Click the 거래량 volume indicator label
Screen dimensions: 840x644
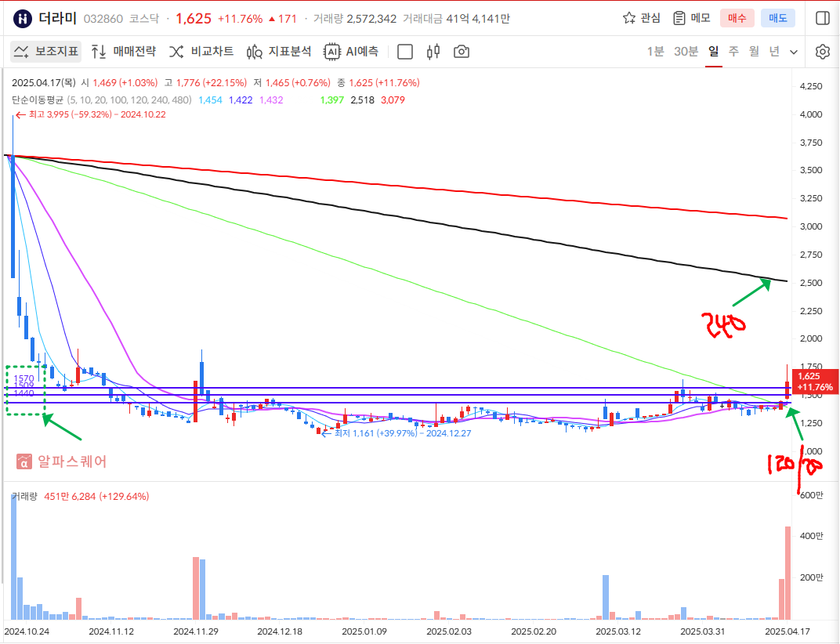[x=24, y=496]
